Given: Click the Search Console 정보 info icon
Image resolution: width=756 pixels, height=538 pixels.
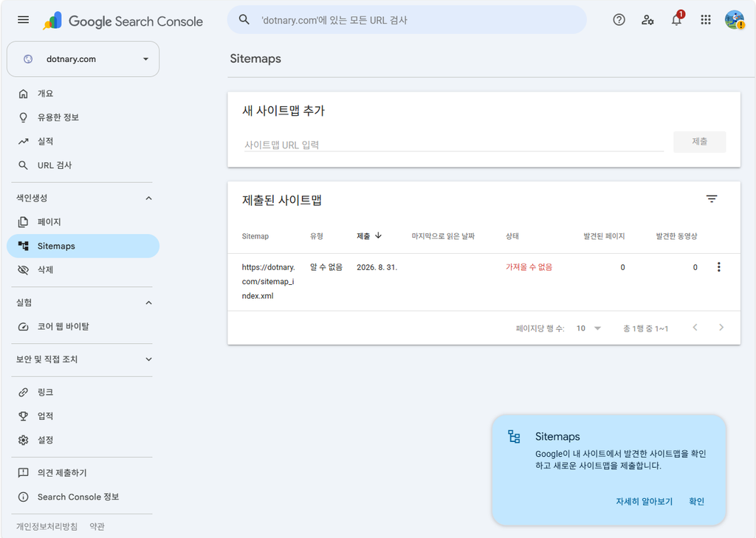Looking at the screenshot, I should (x=23, y=497).
